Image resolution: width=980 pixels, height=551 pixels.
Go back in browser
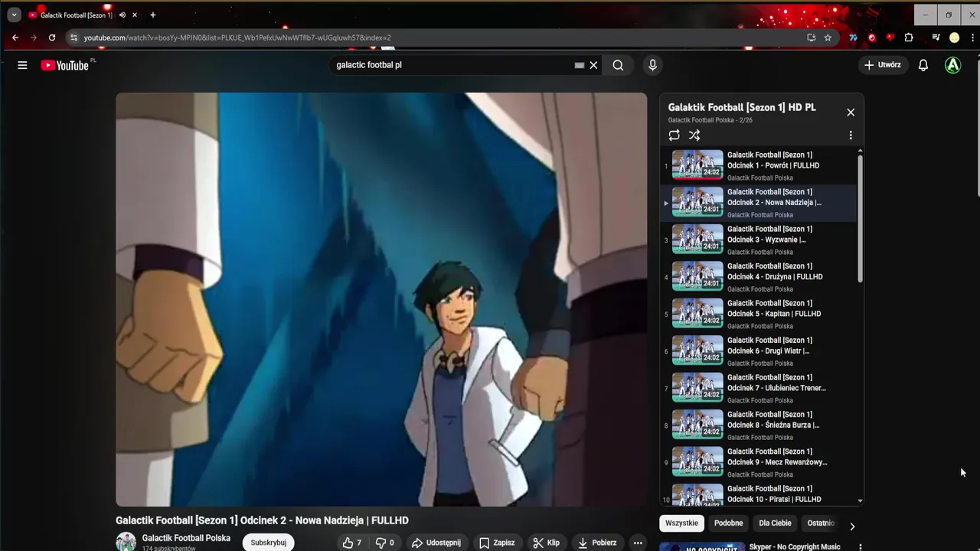pyautogui.click(x=15, y=37)
